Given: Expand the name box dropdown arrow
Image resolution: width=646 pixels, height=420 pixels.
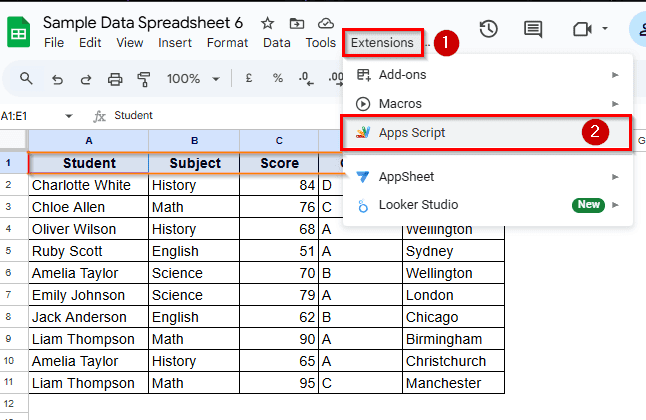Looking at the screenshot, I should [69, 116].
